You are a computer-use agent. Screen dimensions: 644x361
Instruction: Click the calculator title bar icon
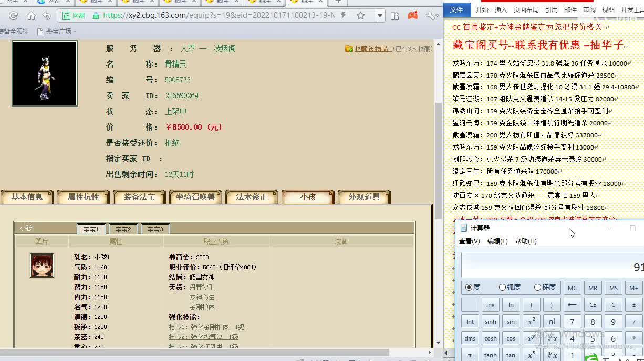coord(463,228)
